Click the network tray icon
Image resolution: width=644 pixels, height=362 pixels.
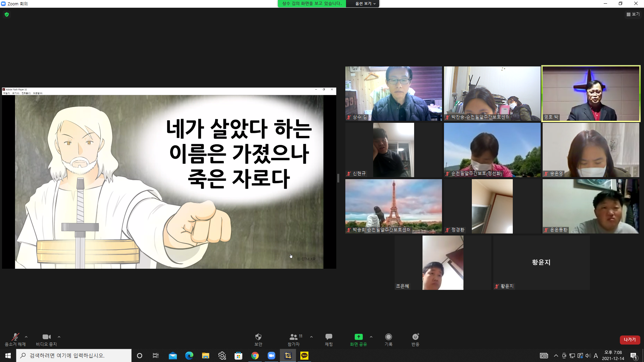click(572, 356)
